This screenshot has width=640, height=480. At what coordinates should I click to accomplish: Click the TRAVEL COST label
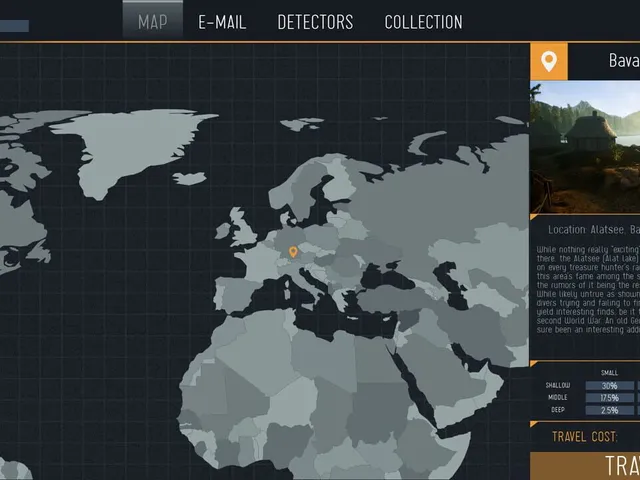584,437
